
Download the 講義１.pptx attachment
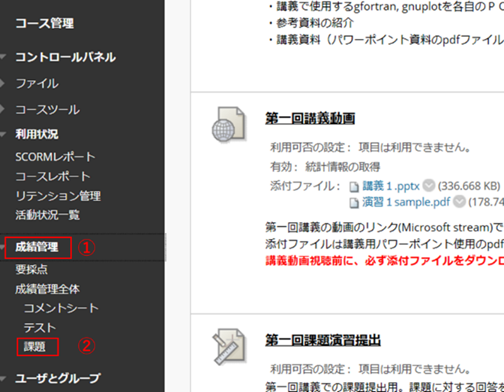pos(391,186)
